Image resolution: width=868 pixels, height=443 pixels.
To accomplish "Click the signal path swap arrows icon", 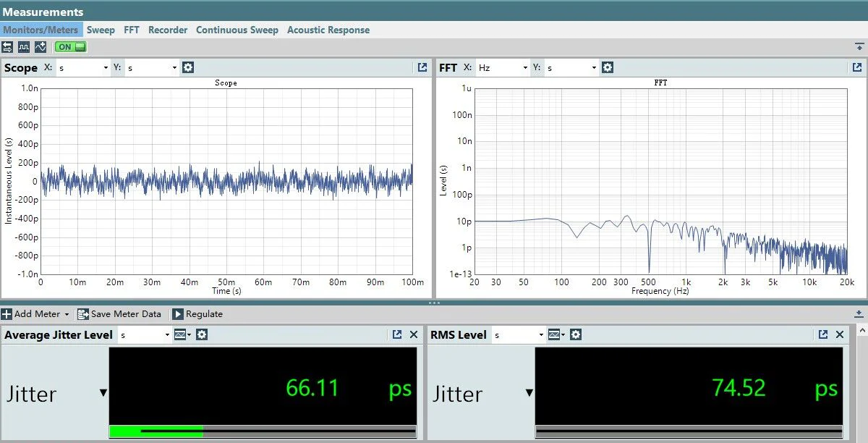I will click(x=7, y=47).
